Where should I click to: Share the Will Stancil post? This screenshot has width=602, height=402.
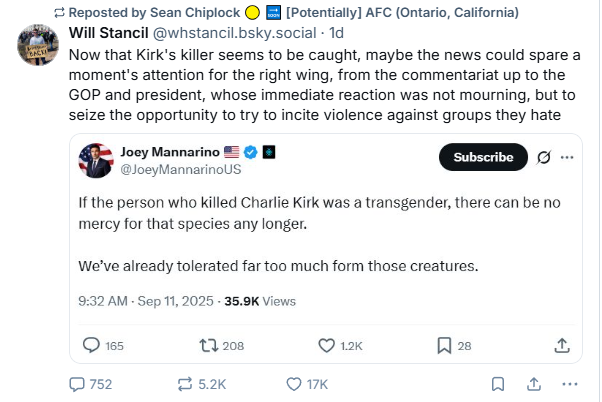(x=534, y=384)
